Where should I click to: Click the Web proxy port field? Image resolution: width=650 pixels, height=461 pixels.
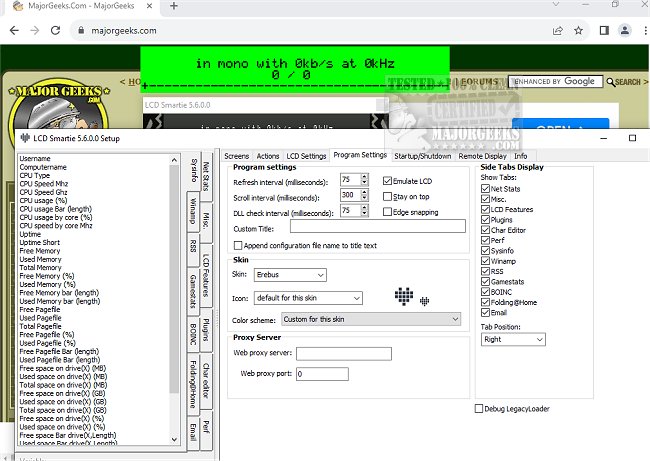tap(322, 374)
